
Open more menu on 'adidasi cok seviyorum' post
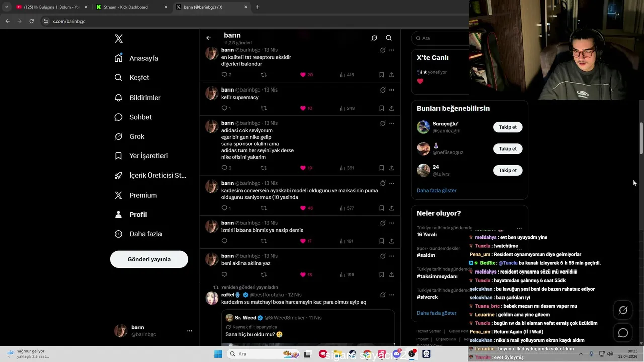(392, 123)
